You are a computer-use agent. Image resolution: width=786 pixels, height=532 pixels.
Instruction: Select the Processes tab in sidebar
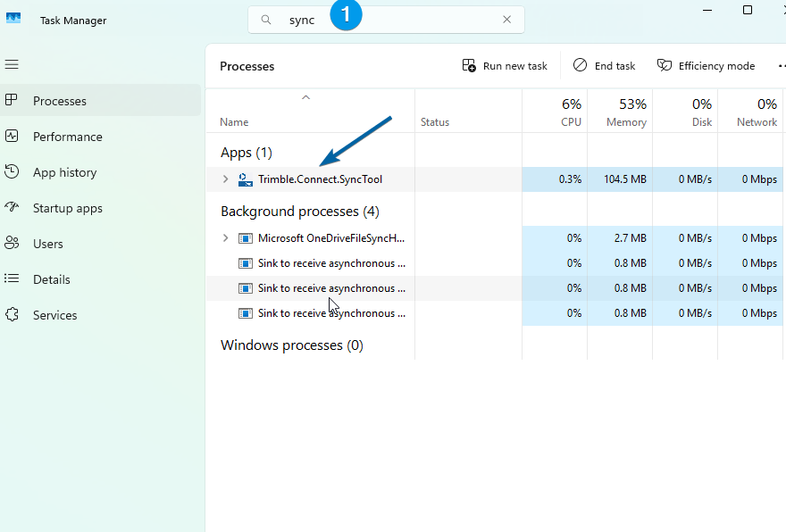coord(59,101)
